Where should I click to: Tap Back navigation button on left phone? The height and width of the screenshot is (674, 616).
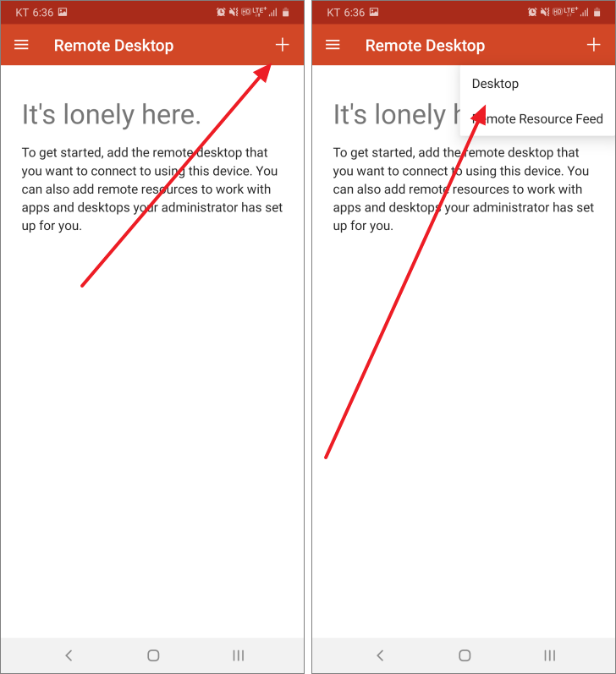(69, 655)
